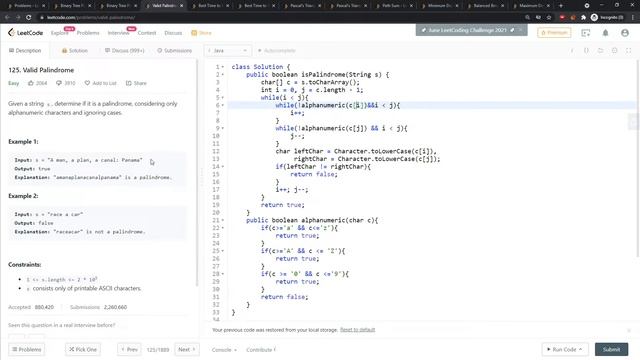The image size is (640, 360).
Task: Click the Premium button
Action: point(554,33)
